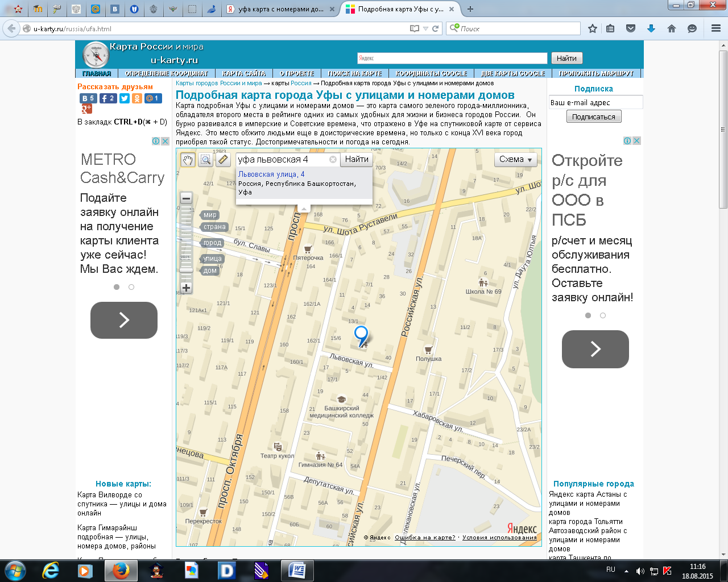Clear the map search field text
The width and height of the screenshot is (728, 582).
click(x=333, y=160)
